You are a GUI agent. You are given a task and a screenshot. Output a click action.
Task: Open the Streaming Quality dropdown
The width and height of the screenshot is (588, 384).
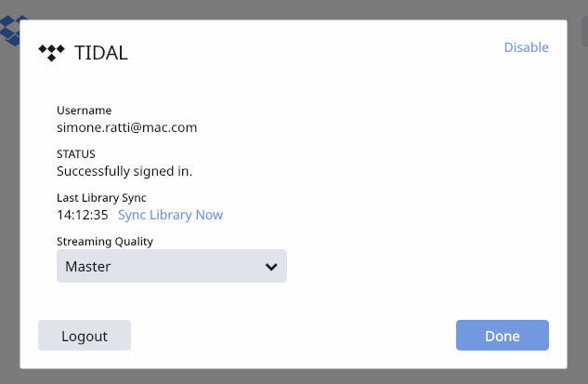coord(172,266)
